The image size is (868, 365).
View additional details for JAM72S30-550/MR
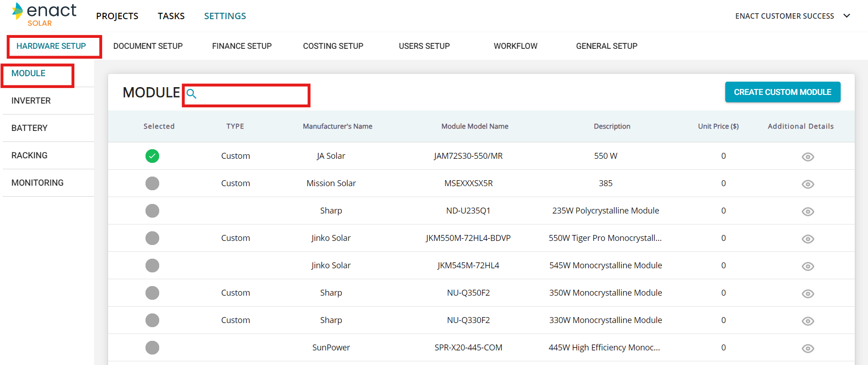[x=808, y=157]
